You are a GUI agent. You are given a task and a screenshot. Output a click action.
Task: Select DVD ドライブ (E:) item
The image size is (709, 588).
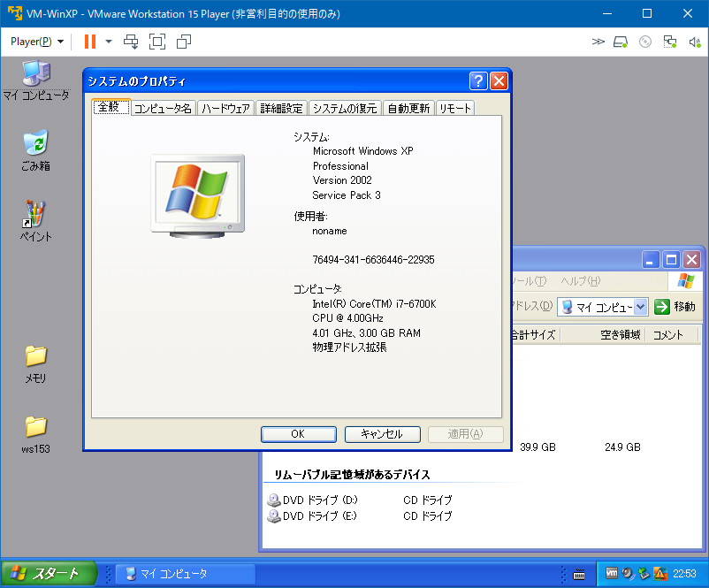(x=312, y=515)
